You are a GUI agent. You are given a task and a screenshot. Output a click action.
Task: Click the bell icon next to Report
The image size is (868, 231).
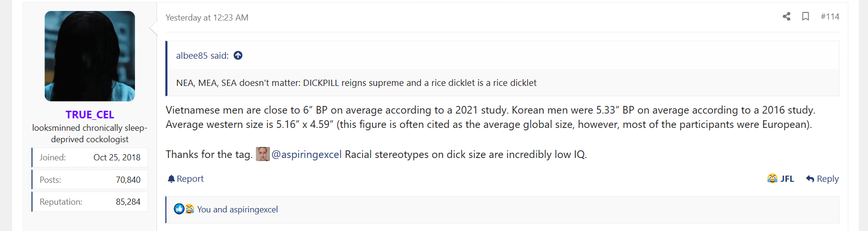[x=171, y=179]
